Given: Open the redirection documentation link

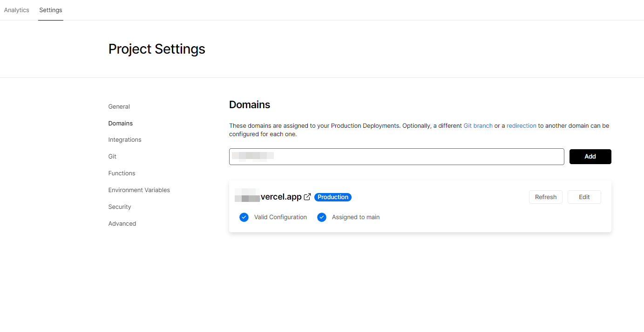Looking at the screenshot, I should click(x=521, y=126).
